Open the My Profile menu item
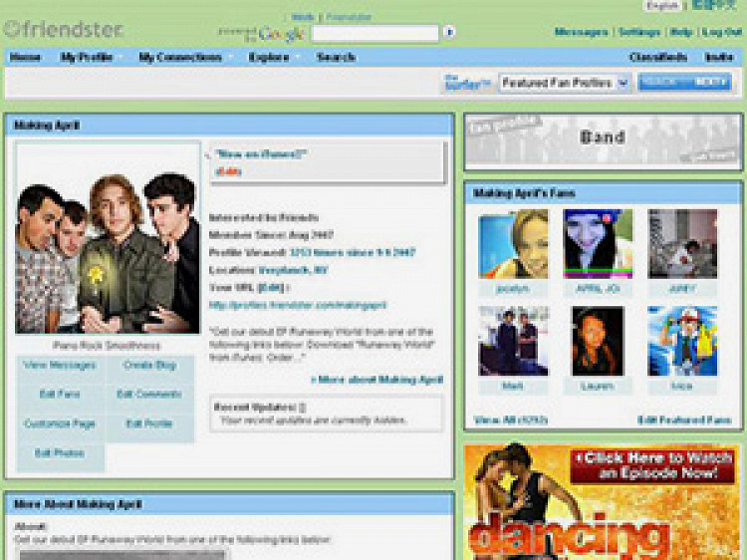 87,57
